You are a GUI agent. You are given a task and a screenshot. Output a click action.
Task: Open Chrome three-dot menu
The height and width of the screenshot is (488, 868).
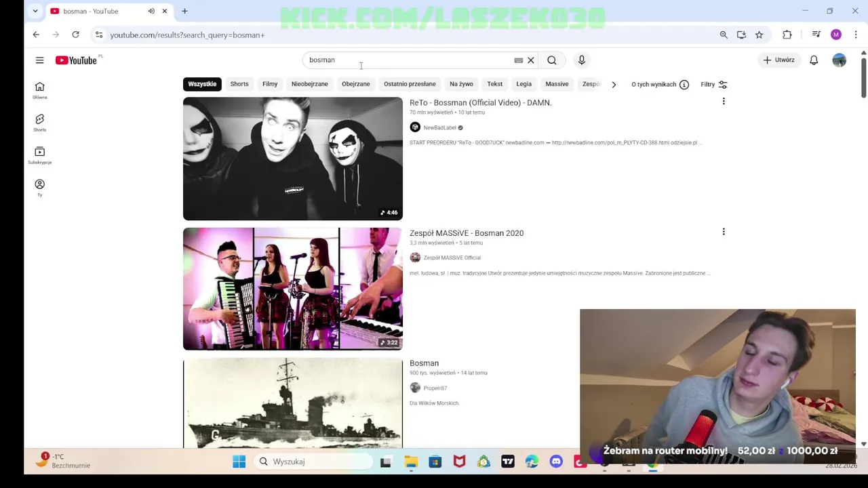pos(856,35)
